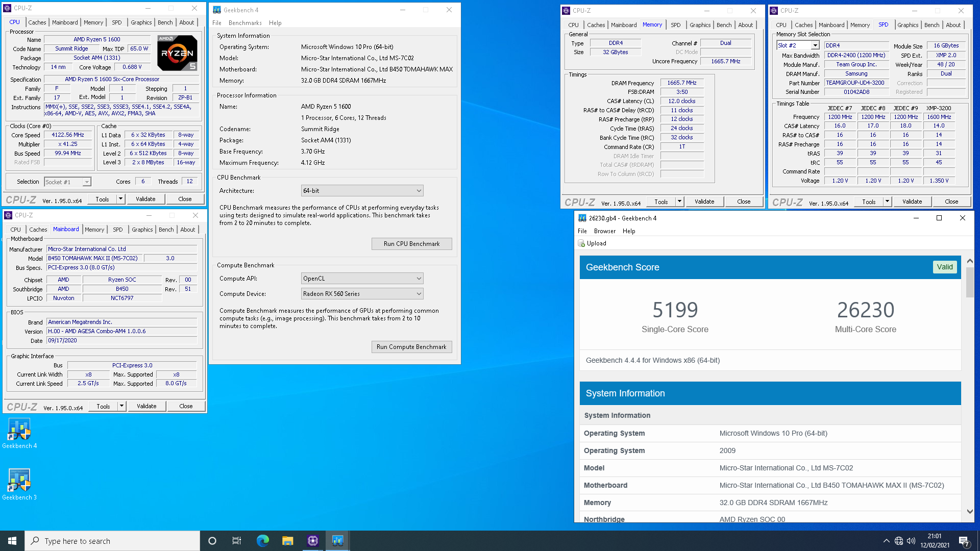
Task: Open About tab in Memory CPU-Z window
Action: pyautogui.click(x=745, y=25)
